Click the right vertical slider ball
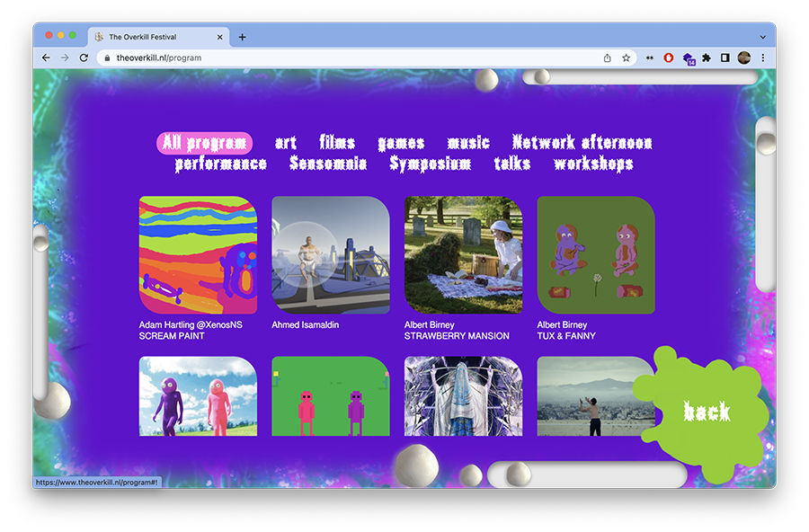Screen dimensions: 809x532 766,143
